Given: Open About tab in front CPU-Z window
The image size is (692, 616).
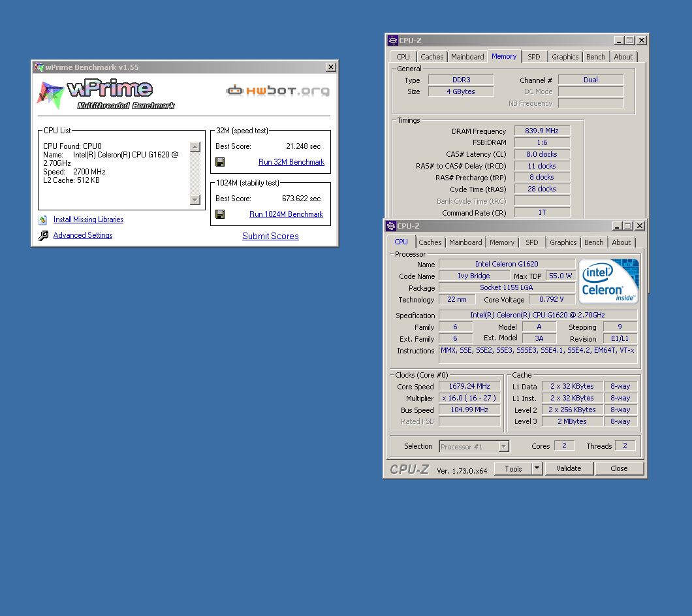Looking at the screenshot, I should pyautogui.click(x=621, y=242).
